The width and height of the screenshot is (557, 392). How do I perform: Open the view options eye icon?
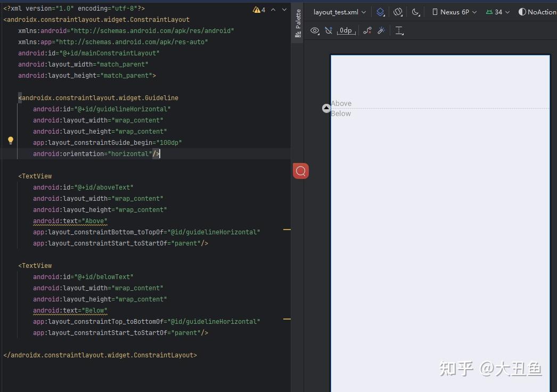315,30
